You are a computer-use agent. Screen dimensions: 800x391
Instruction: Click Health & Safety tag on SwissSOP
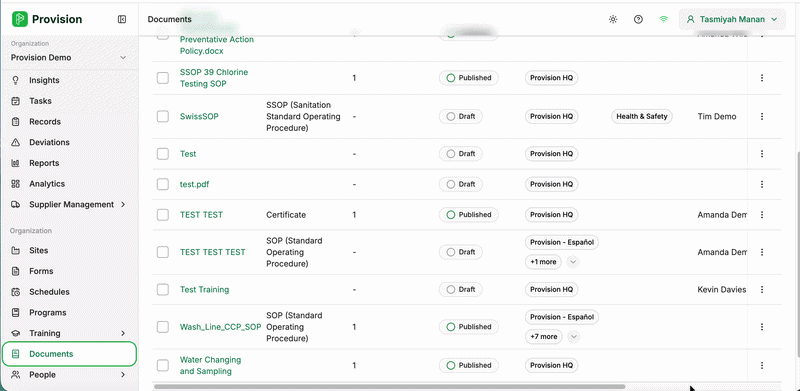642,116
